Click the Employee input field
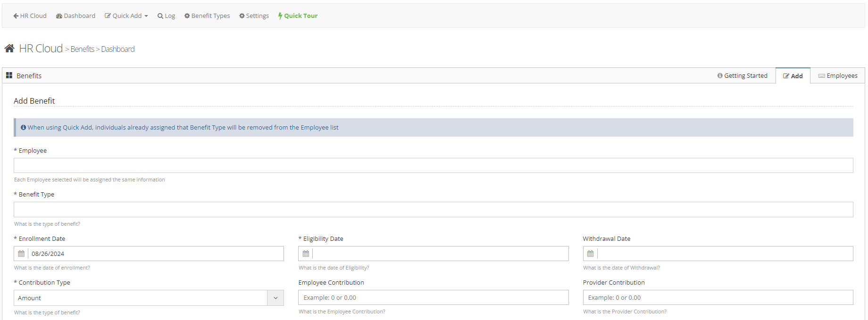Image resolution: width=868 pixels, height=320 pixels. [433, 165]
